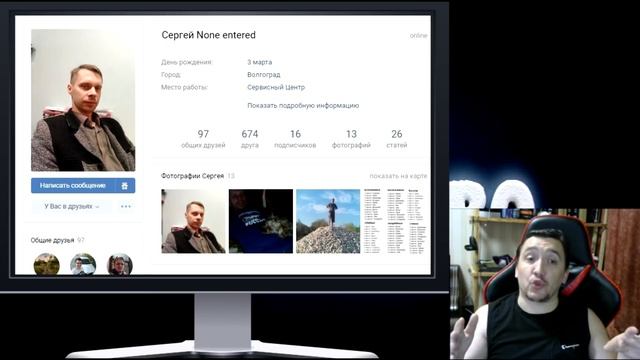Click 'Общие друзья' header link
Screen dimensions: 640x360
point(52,240)
